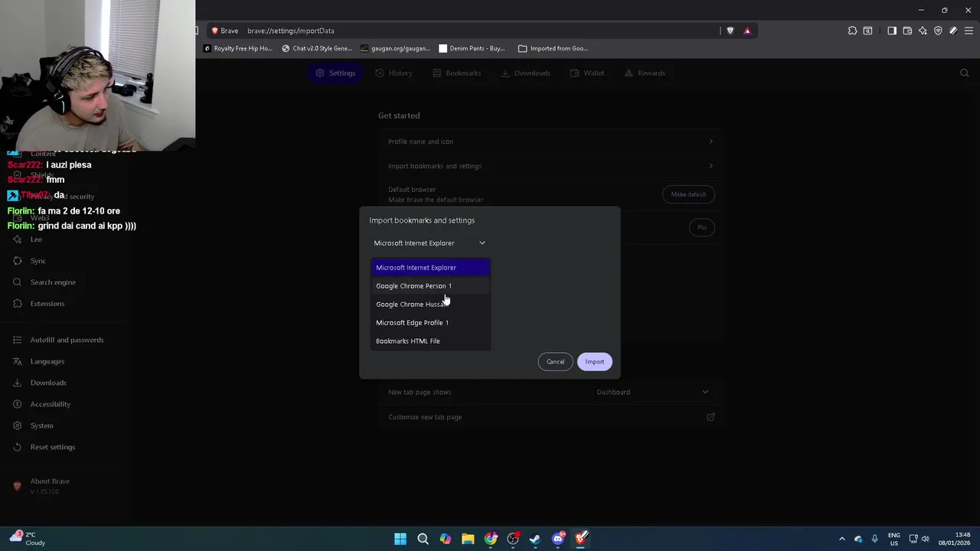Open the Chat v2.0 Style Gene... bookmark
The width and height of the screenshot is (980, 551).
coord(317,48)
